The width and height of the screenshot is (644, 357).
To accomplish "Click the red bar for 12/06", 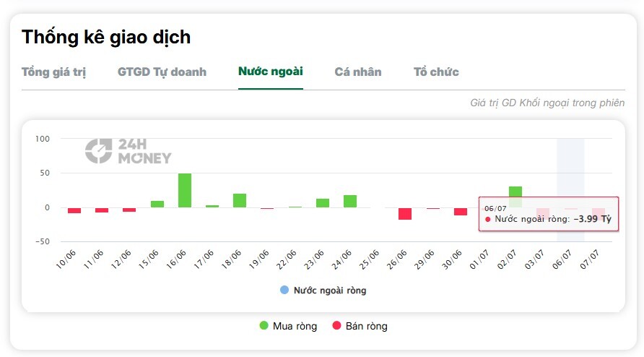I will [x=129, y=210].
